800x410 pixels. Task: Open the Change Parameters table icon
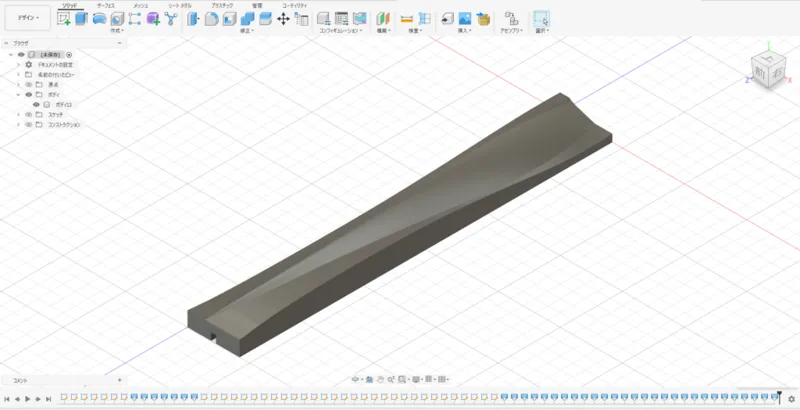click(302, 19)
